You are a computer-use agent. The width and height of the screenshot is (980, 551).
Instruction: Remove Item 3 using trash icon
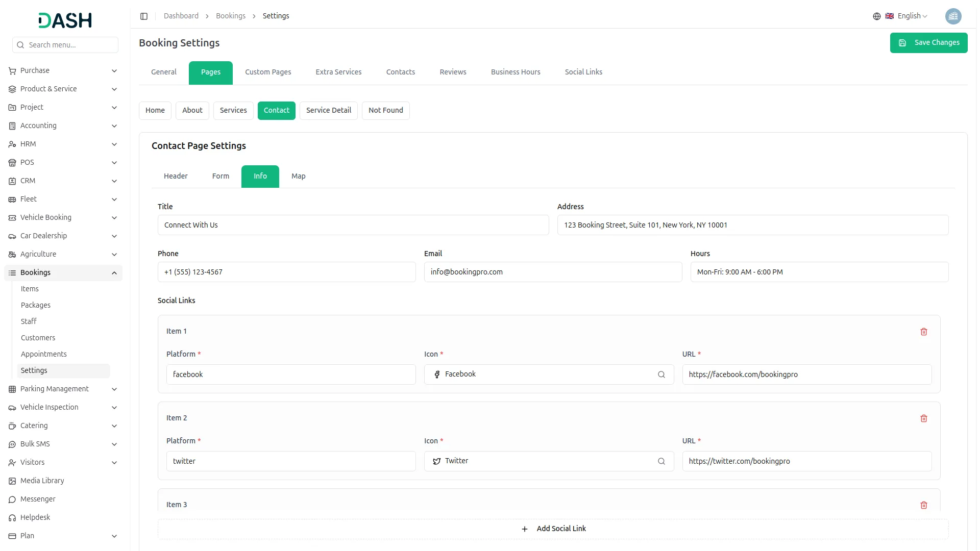point(923,505)
